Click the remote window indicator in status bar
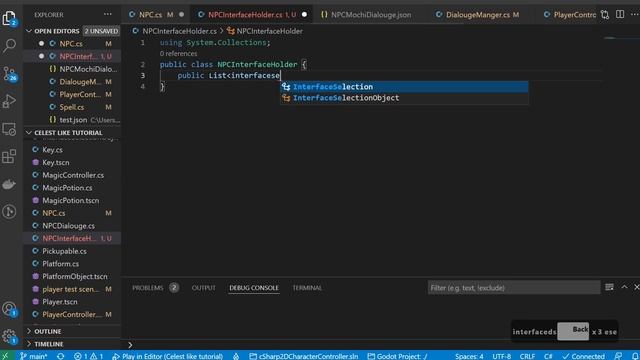This screenshot has width=640, height=360. point(5,356)
